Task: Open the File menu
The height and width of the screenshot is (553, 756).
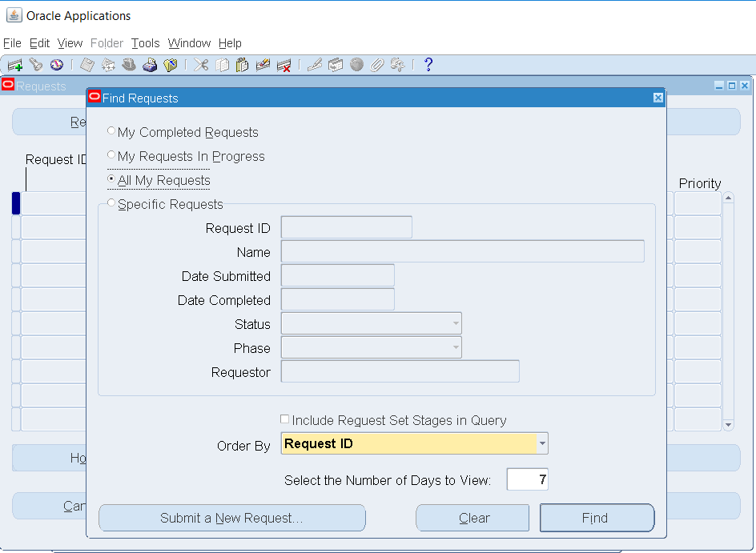Action: [x=12, y=43]
